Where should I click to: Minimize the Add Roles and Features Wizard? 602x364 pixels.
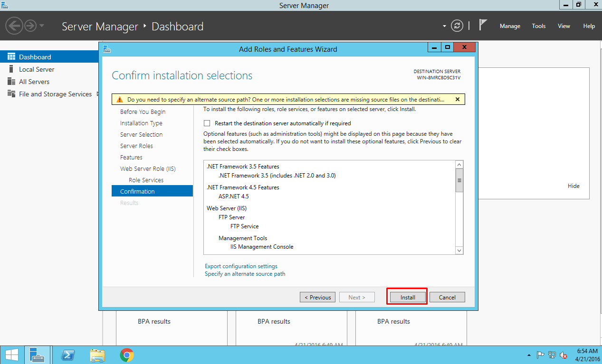[x=434, y=47]
